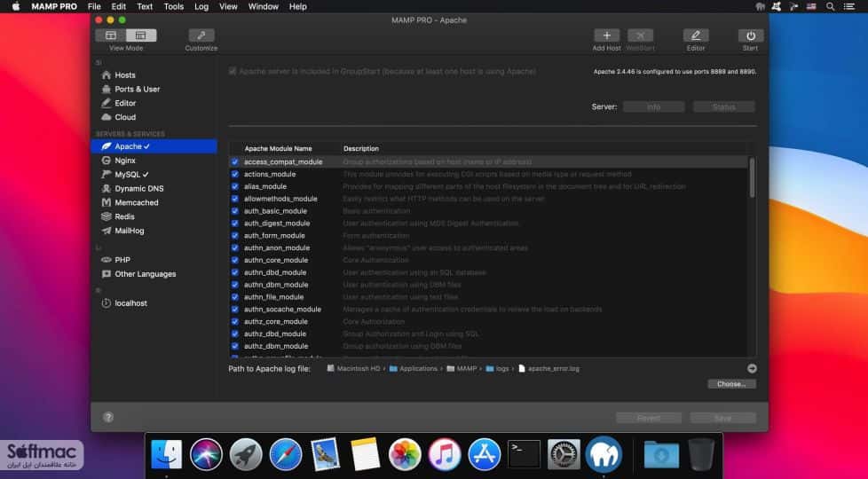Select the authz_dbm_module row name
Viewport: 868px width, 479px height.
[276, 346]
